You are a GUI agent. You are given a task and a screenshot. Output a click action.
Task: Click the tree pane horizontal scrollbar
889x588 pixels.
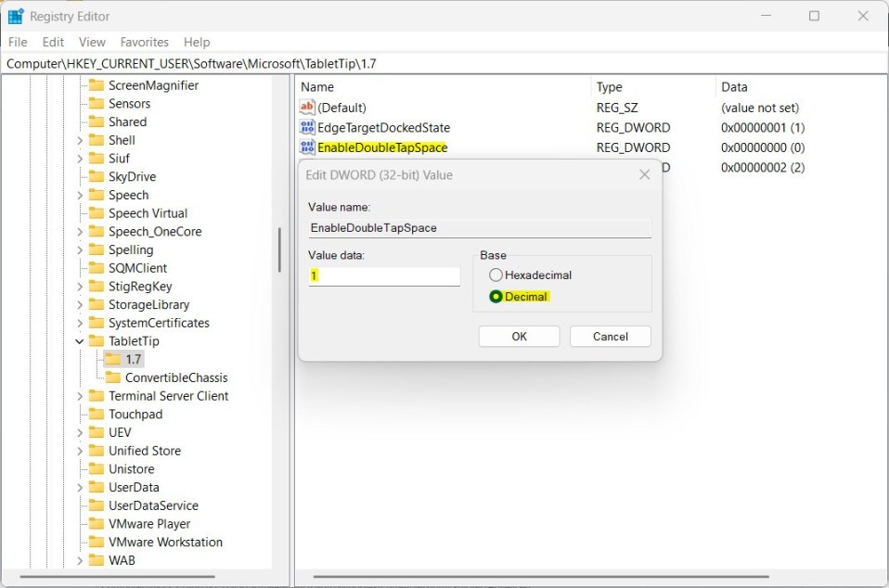pyautogui.click(x=117, y=577)
